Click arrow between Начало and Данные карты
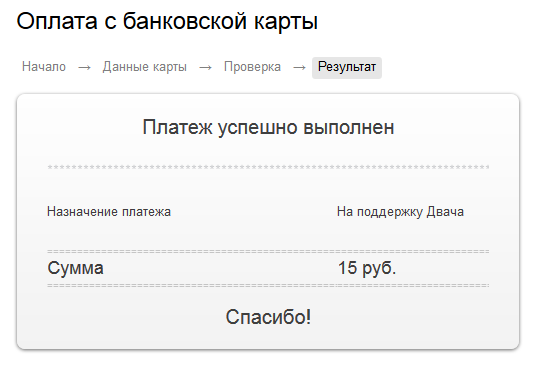The width and height of the screenshot is (534, 369). pos(84,68)
